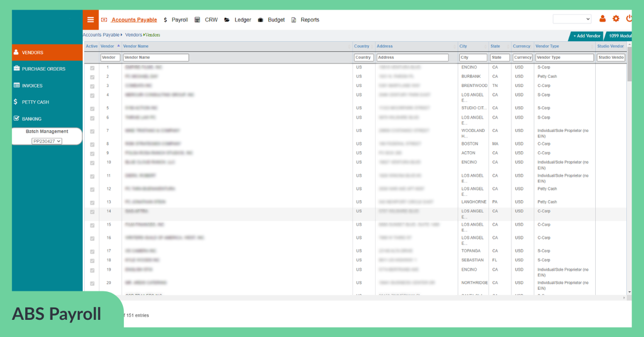Open Banking in the sidebar
The width and height of the screenshot is (644, 337).
(47, 119)
